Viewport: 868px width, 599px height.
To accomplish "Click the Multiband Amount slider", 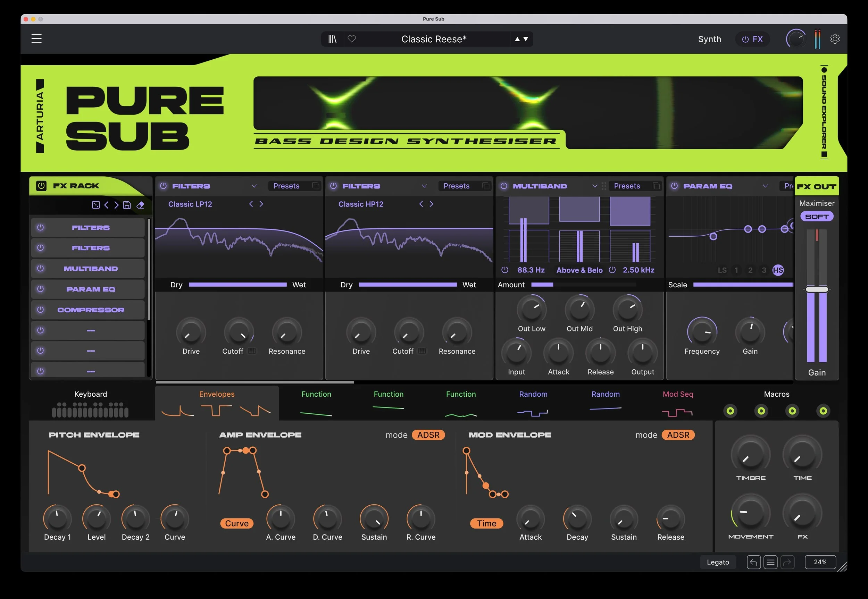I will coord(584,285).
